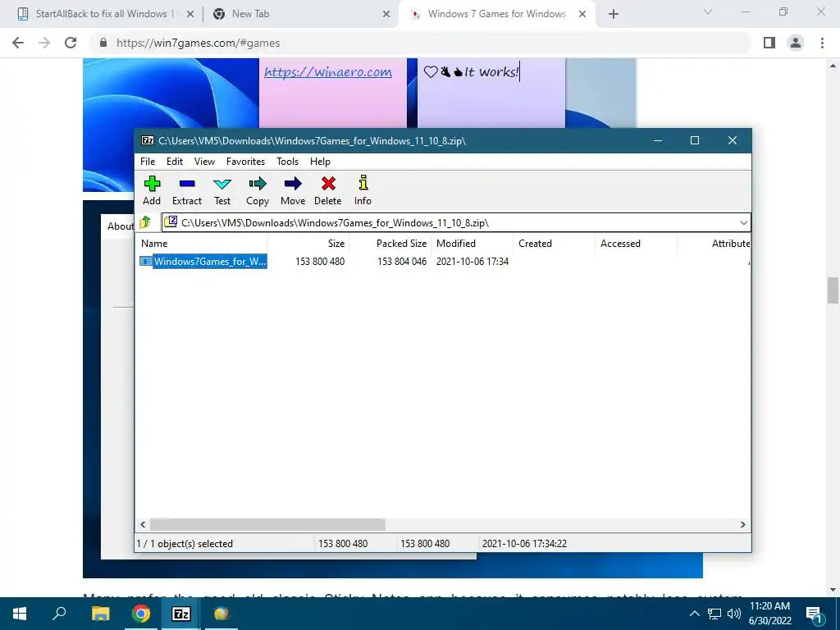Click the browser page vertical scrollbar thumb
840x630 pixels.
[x=833, y=290]
